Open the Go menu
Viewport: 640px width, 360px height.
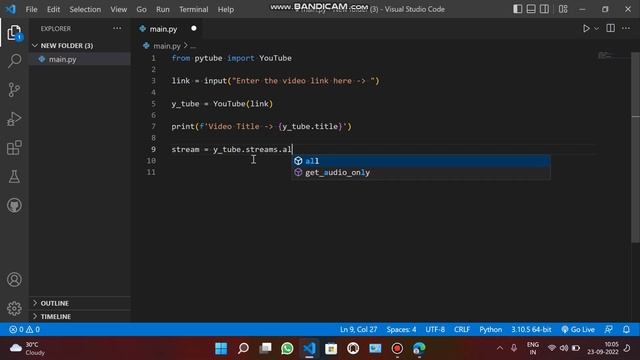[141, 9]
